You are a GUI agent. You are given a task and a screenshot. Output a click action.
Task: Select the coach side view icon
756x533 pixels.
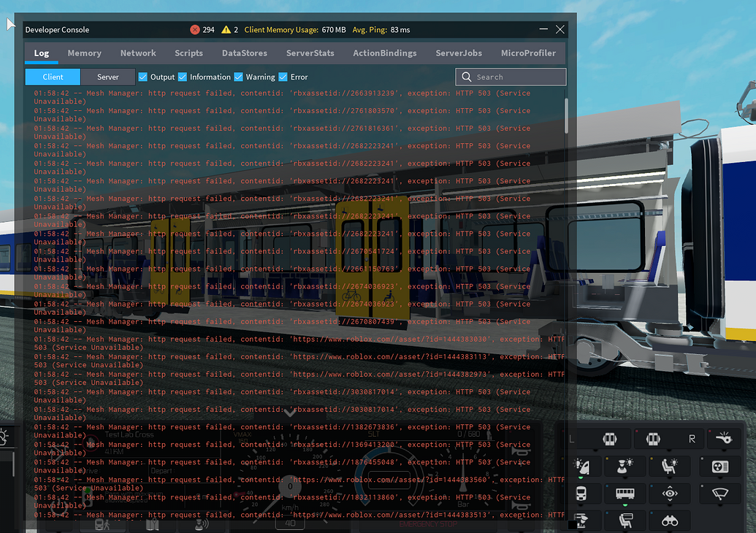coord(625,494)
